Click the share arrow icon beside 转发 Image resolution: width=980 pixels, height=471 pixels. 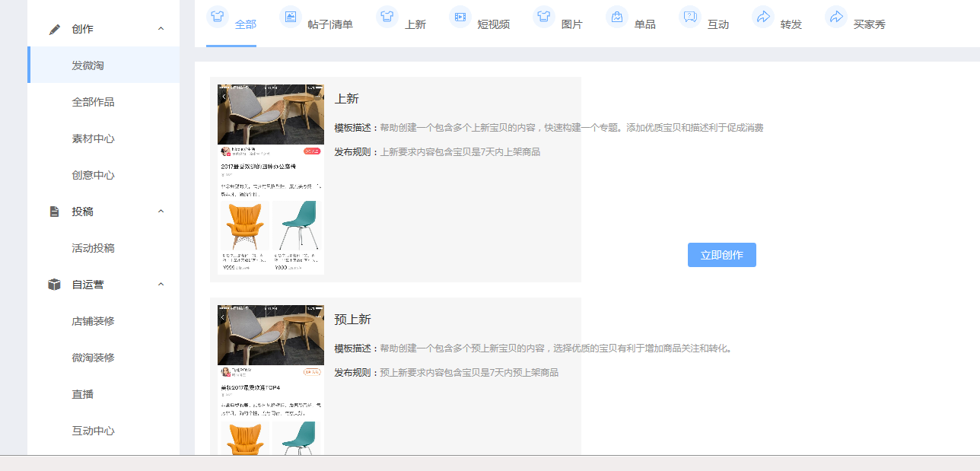[x=763, y=16]
